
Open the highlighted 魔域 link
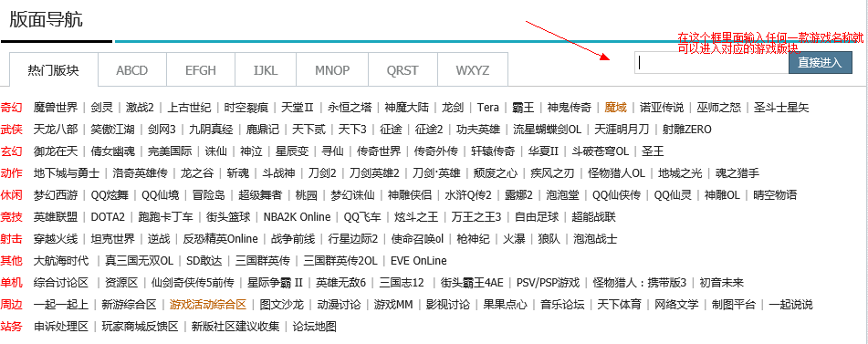coord(615,108)
